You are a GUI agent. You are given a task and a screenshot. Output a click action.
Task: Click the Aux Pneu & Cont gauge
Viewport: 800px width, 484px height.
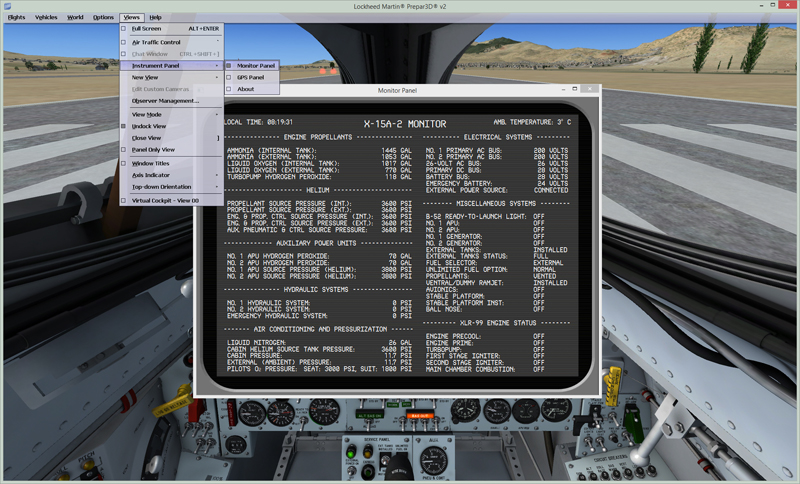(433, 461)
